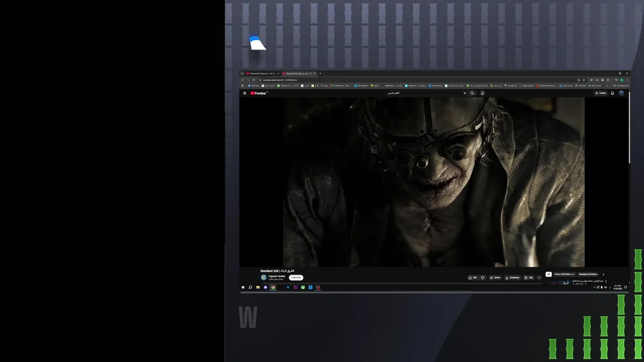This screenshot has height=362, width=644.
Task: Open Photoshop from the taskbar
Action: (288, 287)
